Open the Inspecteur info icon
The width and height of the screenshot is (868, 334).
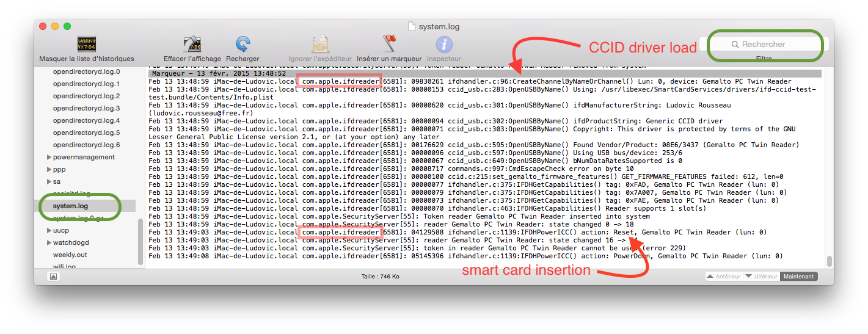(444, 44)
